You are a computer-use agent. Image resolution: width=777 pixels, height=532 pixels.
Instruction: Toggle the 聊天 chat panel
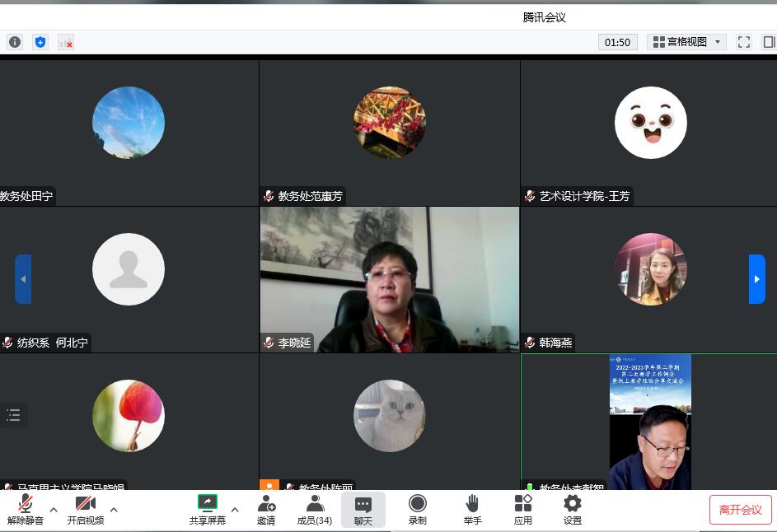363,510
